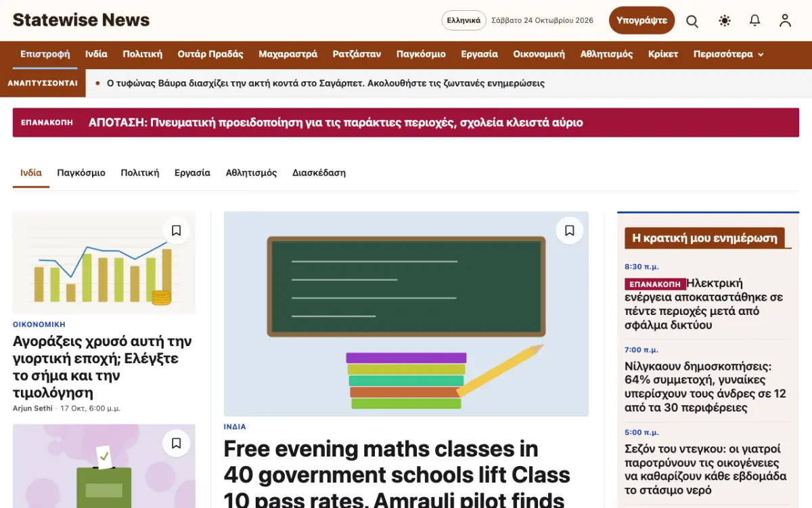Bookmark the free evening maths classes article
This screenshot has height=508, width=812.
(x=570, y=231)
